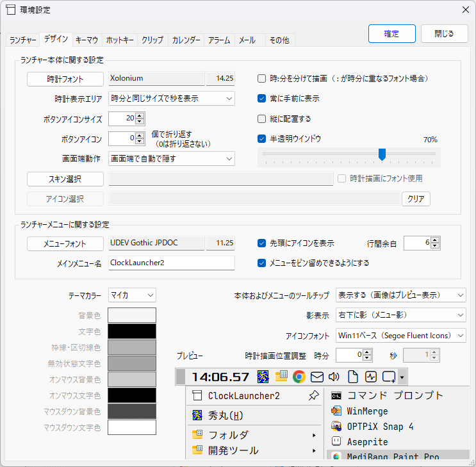The image size is (476, 467).
Task: Click the OPTPiX Snap 4 icon
Action: click(x=336, y=426)
